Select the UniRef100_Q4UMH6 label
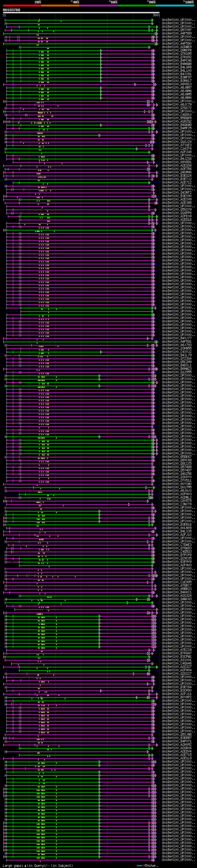This screenshot has height=868, width=197. [177, 172]
